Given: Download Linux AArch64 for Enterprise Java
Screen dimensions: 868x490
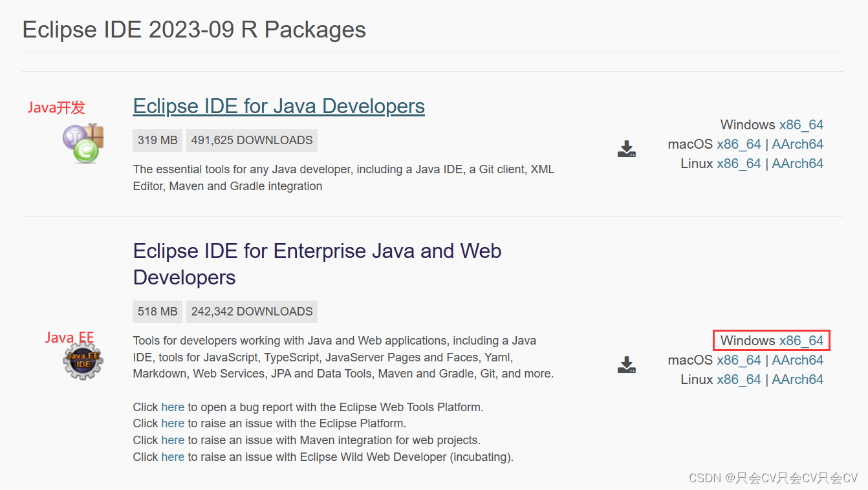Looking at the screenshot, I should tap(797, 379).
